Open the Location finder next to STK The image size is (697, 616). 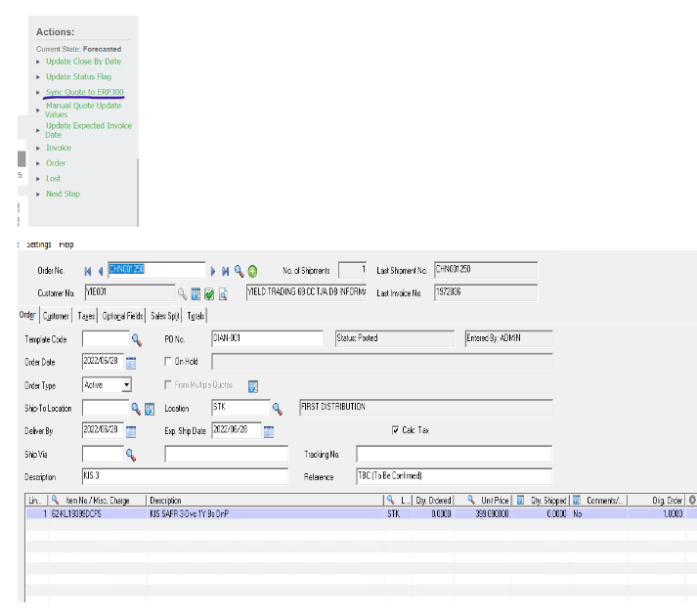(x=278, y=408)
